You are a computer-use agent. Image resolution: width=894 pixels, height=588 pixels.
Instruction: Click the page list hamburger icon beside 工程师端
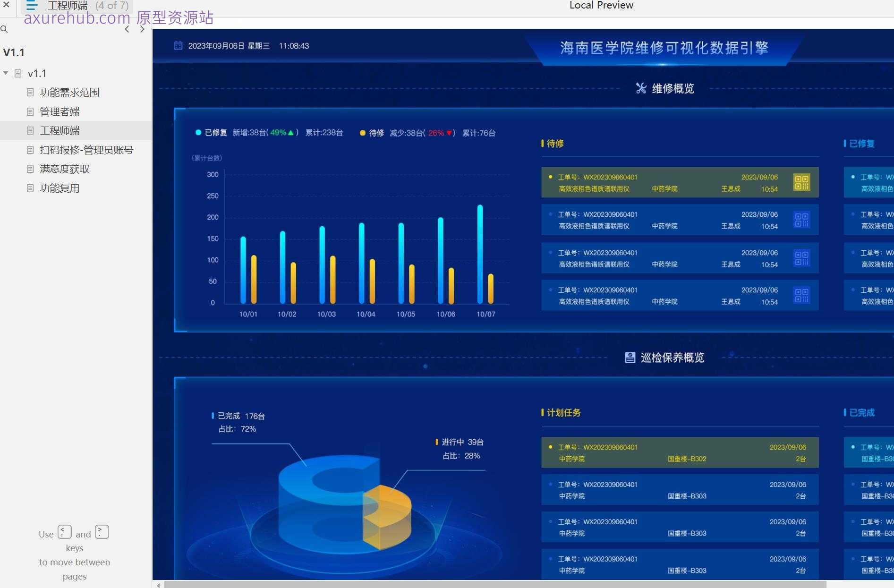32,6
